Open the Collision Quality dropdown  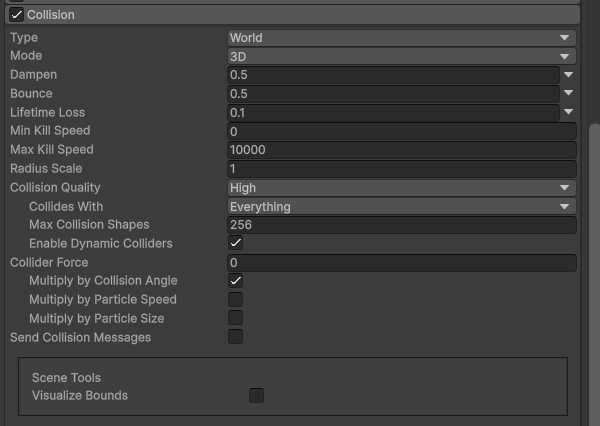coord(401,188)
